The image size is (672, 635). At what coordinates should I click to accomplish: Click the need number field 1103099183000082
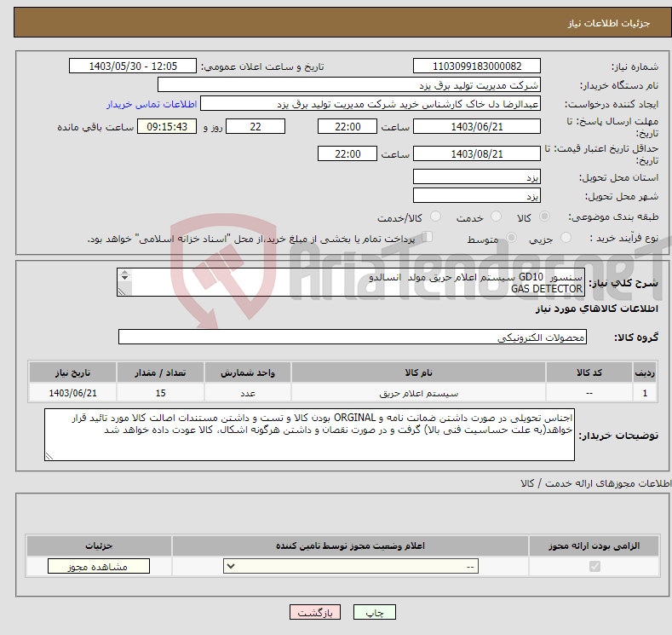tap(477, 66)
